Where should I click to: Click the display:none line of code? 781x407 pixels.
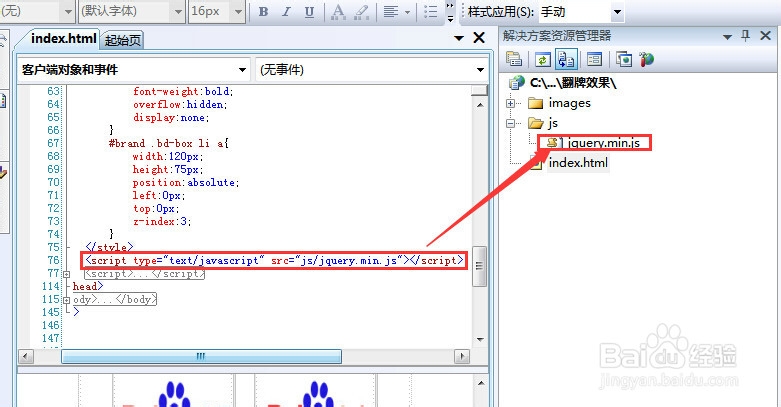171,118
